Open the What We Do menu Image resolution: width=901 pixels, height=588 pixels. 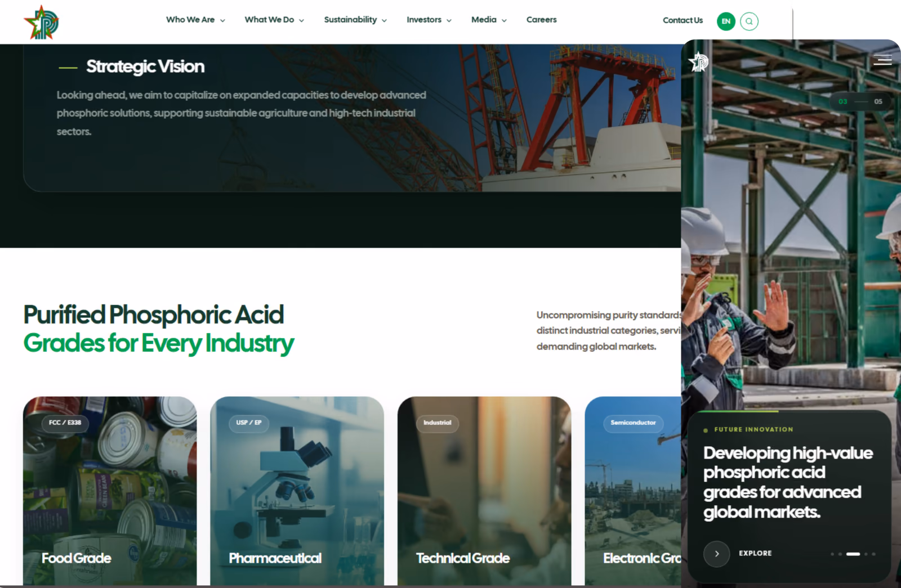[269, 20]
